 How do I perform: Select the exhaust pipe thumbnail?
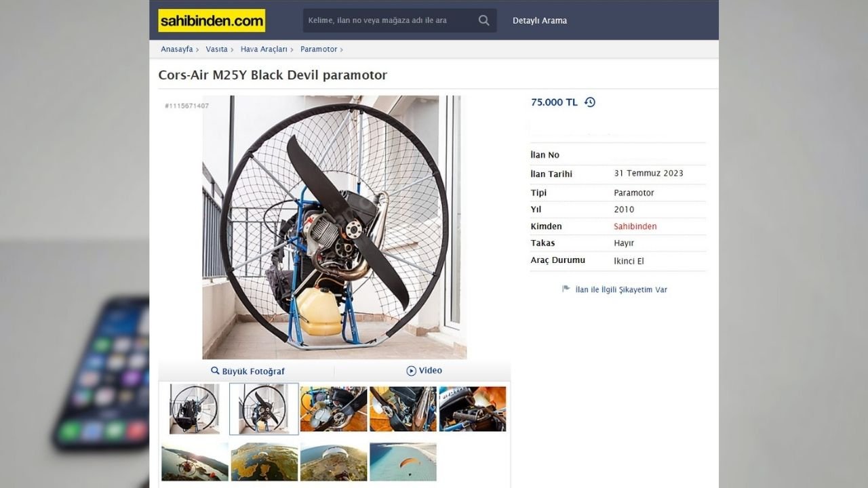(x=403, y=409)
